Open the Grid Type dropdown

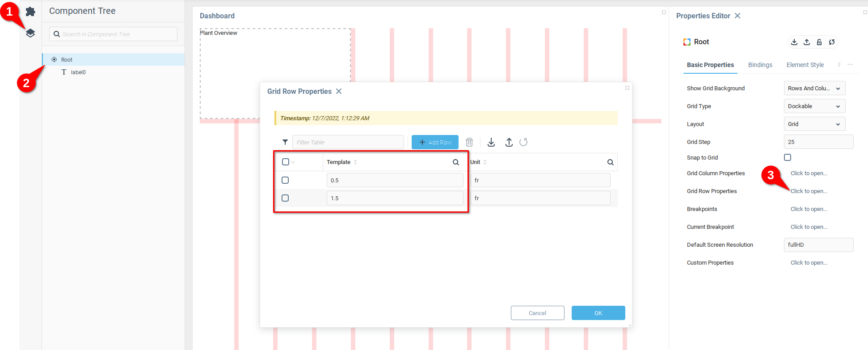(814, 106)
